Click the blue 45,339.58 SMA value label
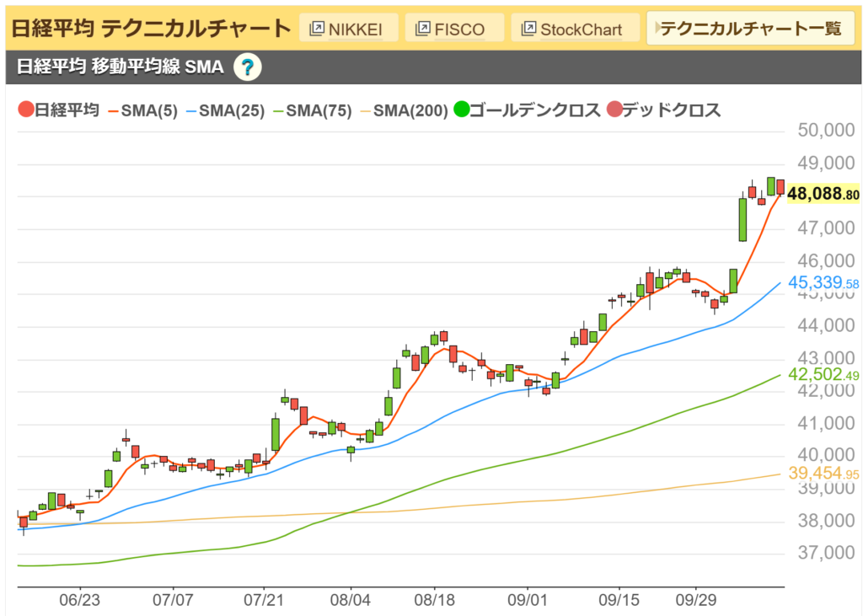The height and width of the screenshot is (616, 863). pos(823,283)
